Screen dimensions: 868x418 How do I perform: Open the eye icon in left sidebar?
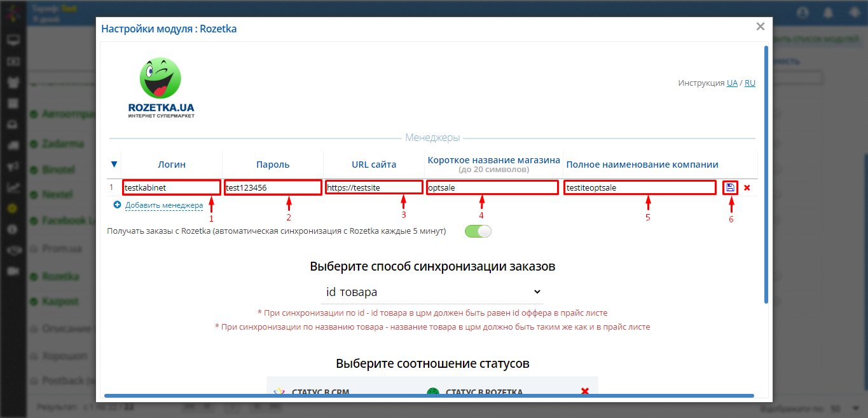[x=13, y=250]
